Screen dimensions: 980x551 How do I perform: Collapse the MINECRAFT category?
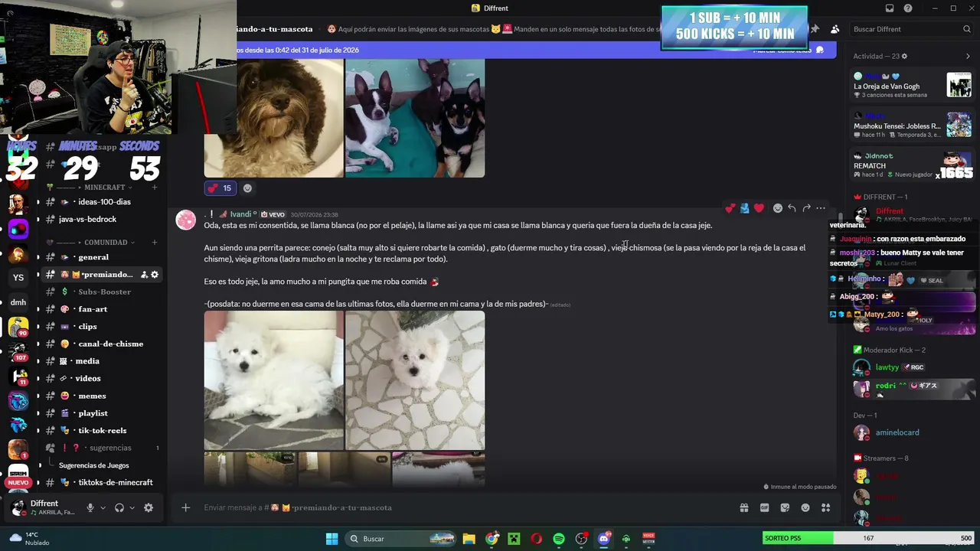103,187
